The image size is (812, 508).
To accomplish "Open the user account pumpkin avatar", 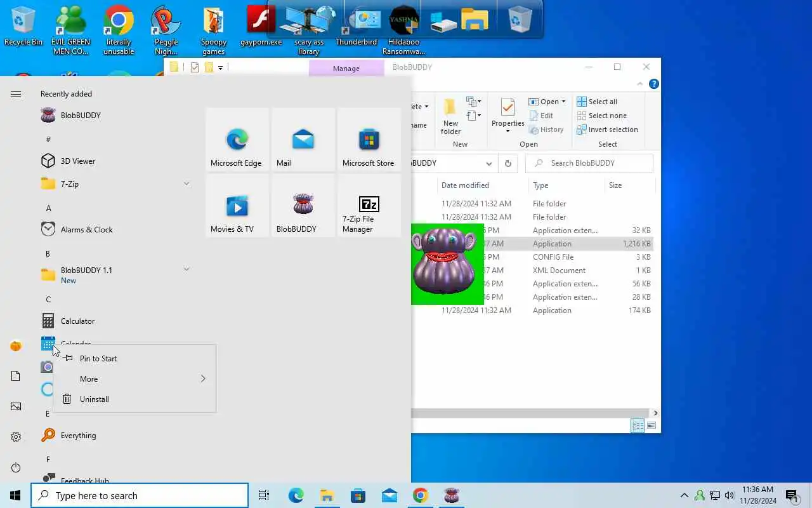I will [16, 345].
